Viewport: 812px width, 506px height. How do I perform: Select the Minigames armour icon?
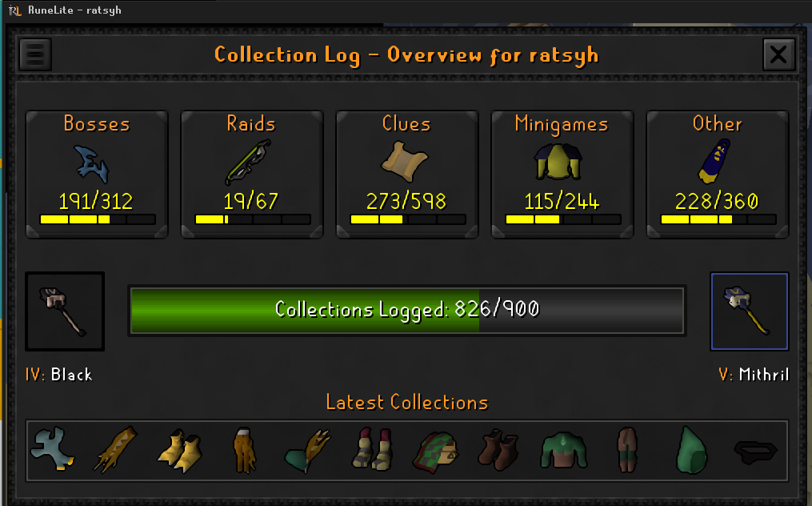pos(558,162)
